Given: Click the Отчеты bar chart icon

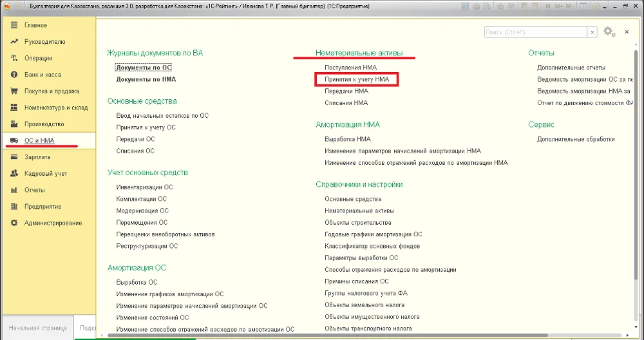Looking at the screenshot, I should 14,190.
